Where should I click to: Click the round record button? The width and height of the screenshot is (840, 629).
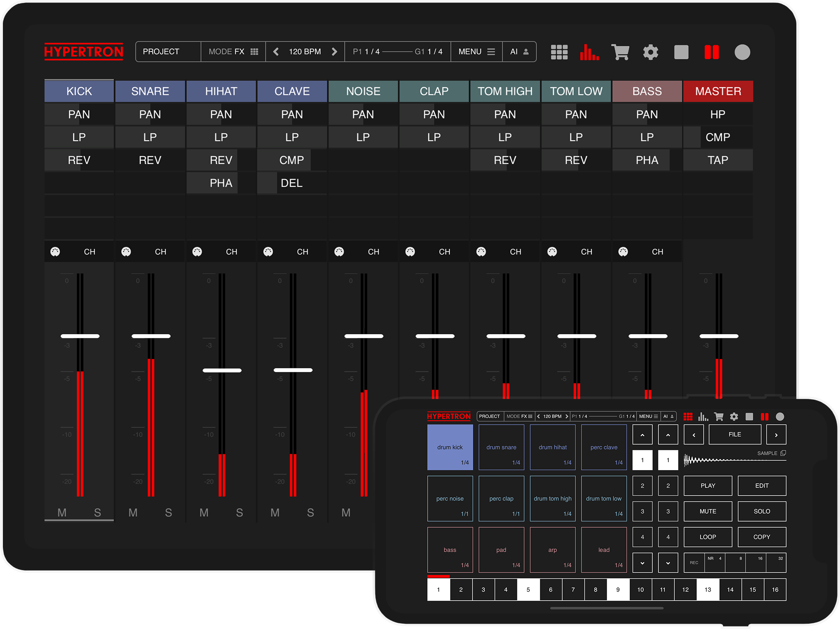point(742,52)
